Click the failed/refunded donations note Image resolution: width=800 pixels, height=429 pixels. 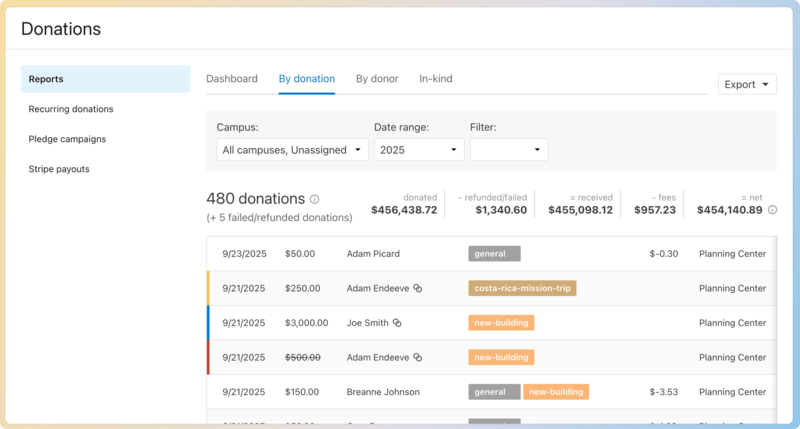click(x=279, y=218)
